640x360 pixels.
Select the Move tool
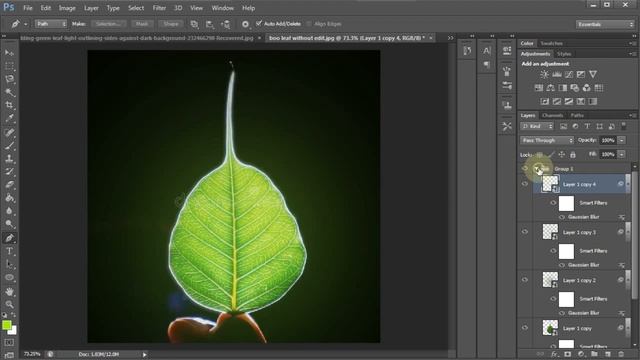(x=9, y=53)
